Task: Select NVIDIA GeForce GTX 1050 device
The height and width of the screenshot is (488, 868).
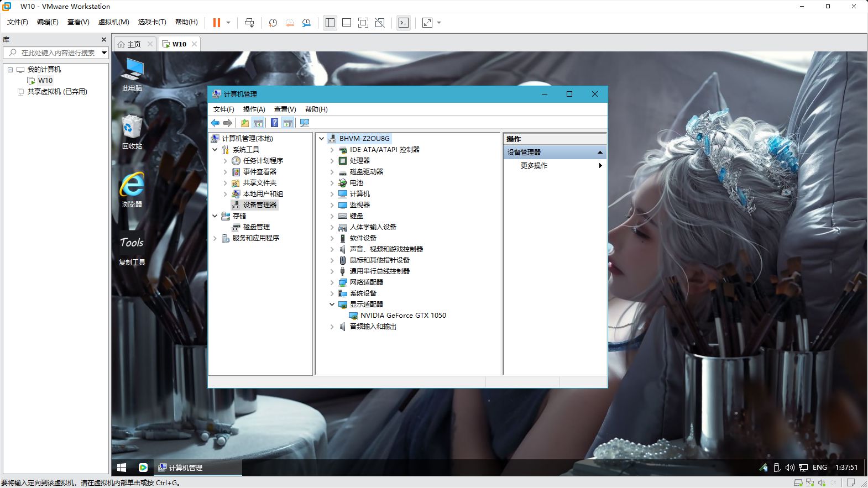Action: 403,316
